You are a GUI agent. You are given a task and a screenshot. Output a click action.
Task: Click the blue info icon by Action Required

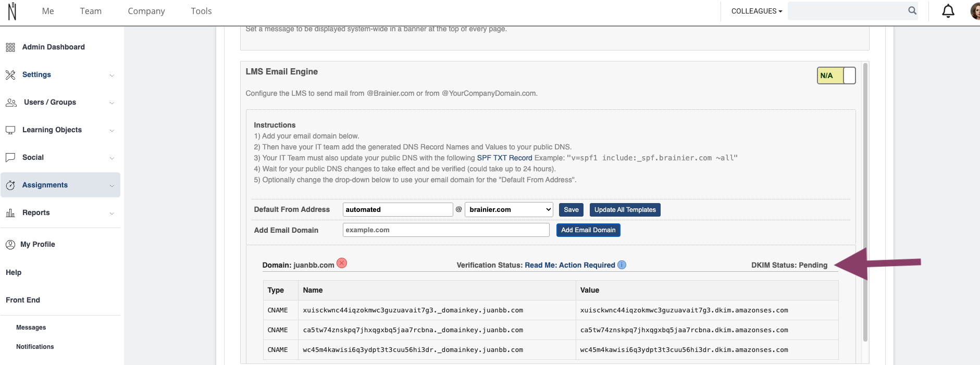click(x=622, y=265)
